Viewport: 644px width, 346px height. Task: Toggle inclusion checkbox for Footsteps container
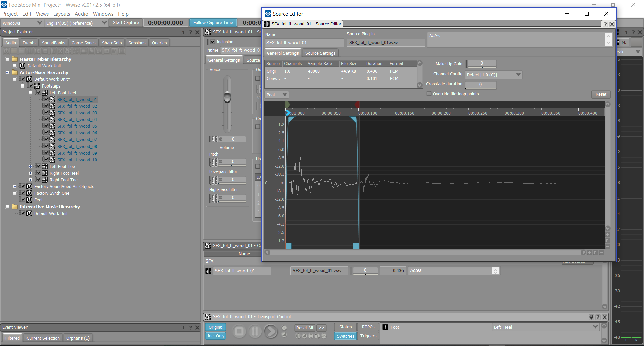point(31,85)
